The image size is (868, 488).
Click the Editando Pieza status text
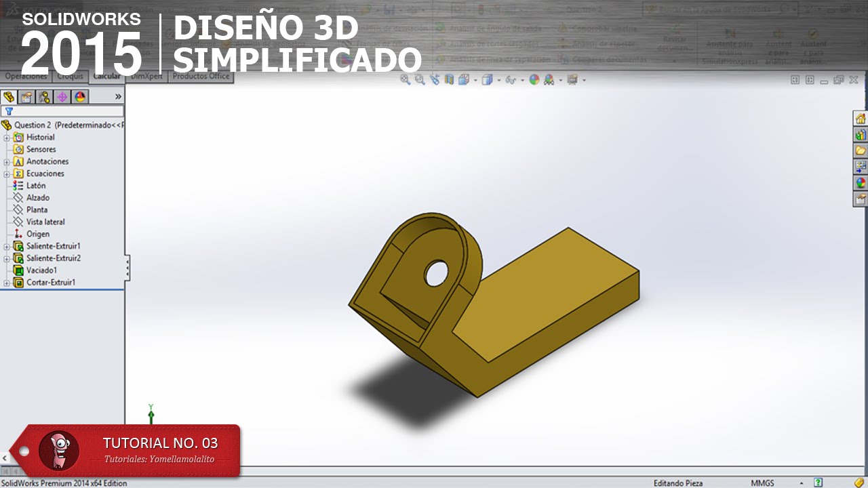click(x=678, y=483)
